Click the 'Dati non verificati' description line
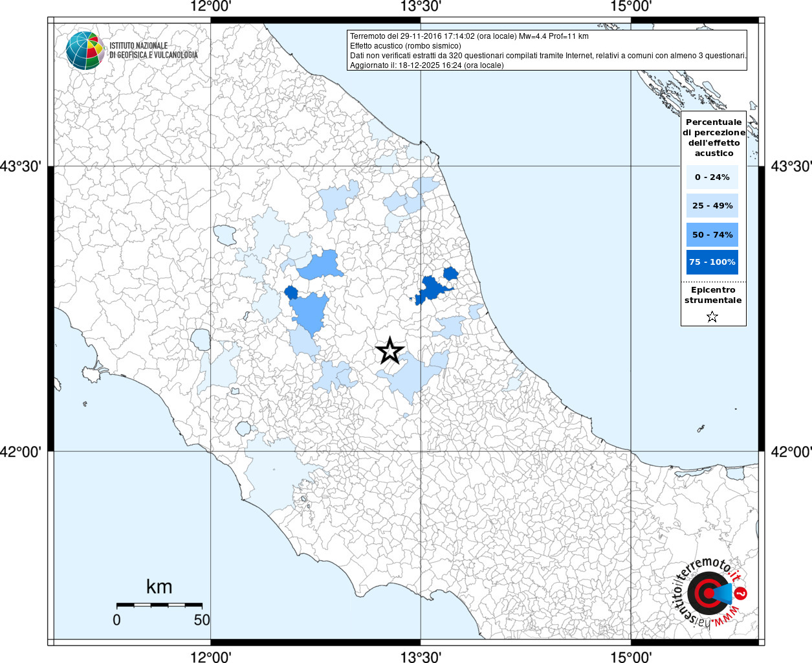 click(548, 56)
